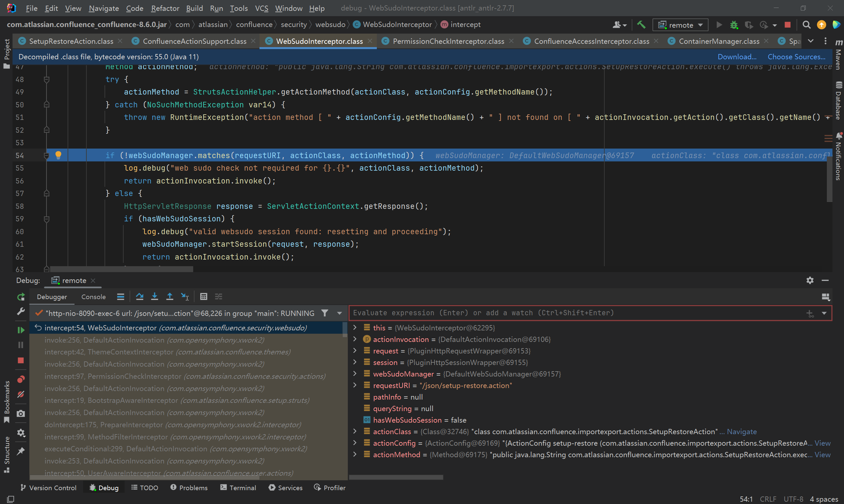Click the frames filter funnel icon

[325, 313]
